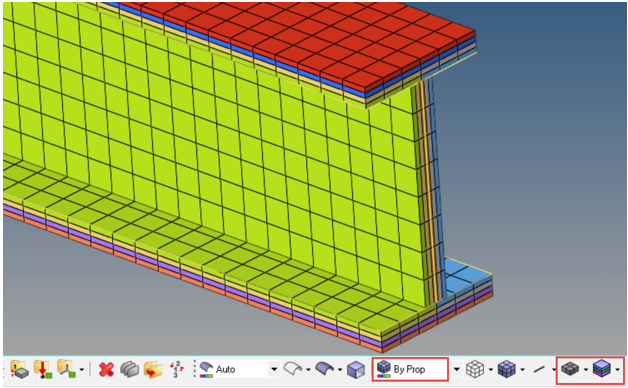Open the Organize folder icon
The height and width of the screenshot is (388, 628).
pos(153,370)
